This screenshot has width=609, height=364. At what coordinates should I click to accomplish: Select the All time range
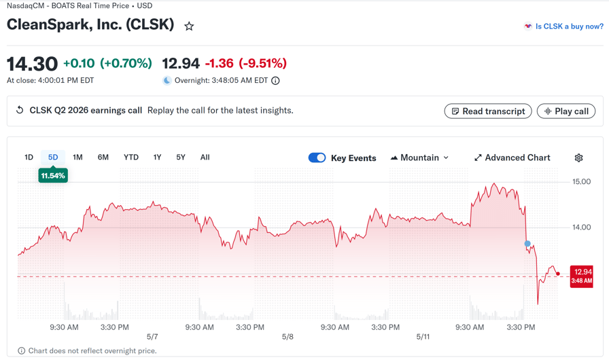pos(205,157)
